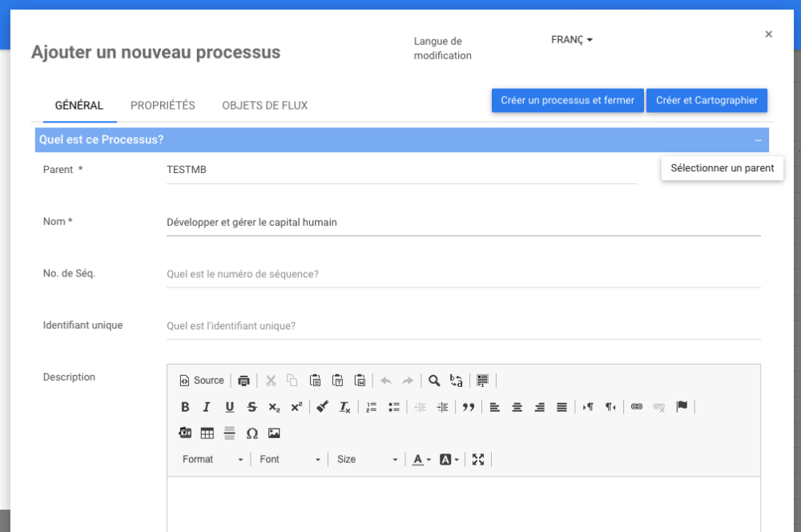Toggle Subscript formatting
Screen dimensions: 801x532
click(274, 407)
